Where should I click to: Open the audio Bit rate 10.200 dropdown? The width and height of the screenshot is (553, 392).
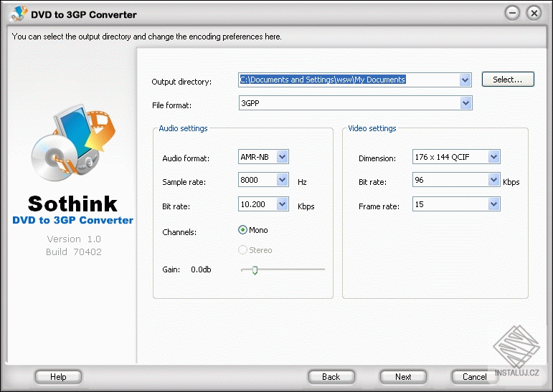click(282, 204)
